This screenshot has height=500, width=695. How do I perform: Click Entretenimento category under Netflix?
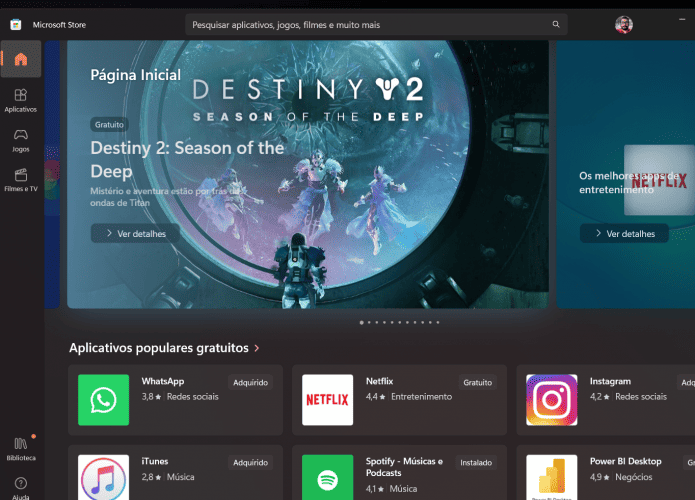(422, 397)
